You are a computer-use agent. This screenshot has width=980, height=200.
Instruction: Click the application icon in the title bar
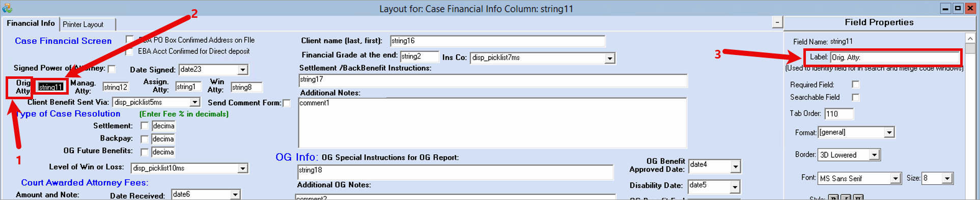coord(7,8)
